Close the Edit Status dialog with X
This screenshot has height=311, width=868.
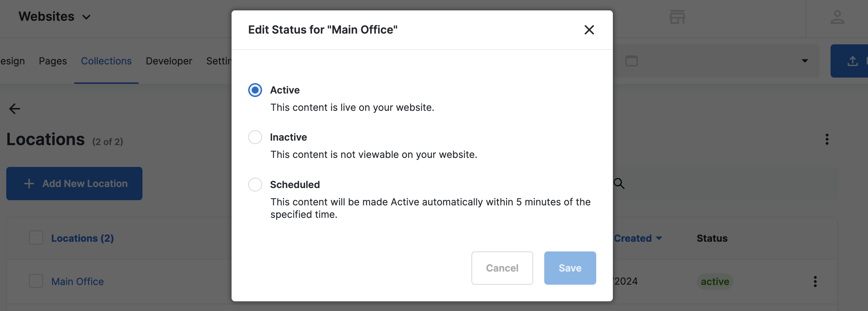[x=589, y=30]
